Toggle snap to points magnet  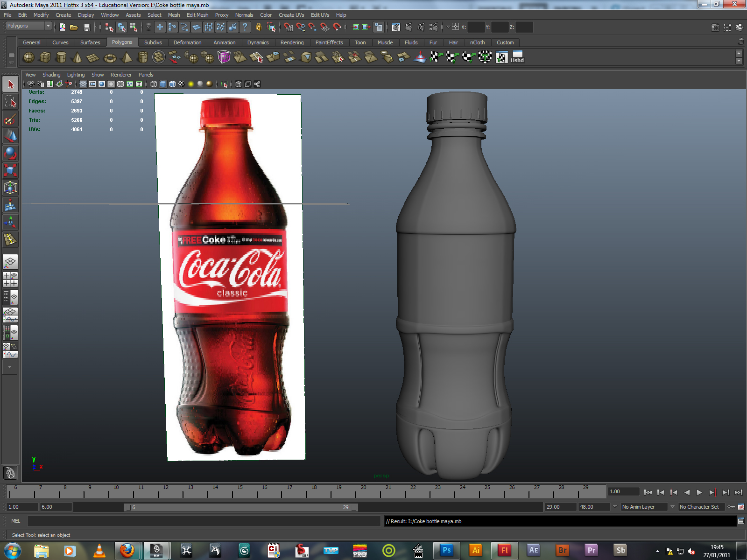click(x=313, y=27)
